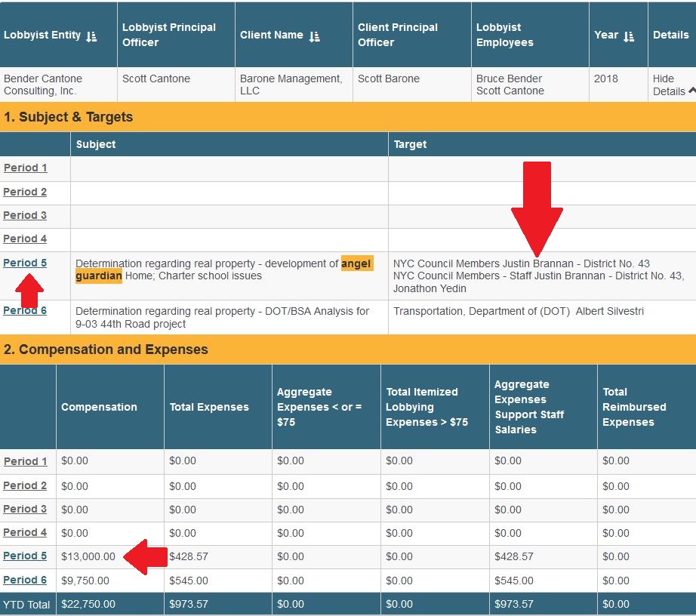Click the $13,000.00 Period 5 compensation value
Screen dimensions: 696x616
pos(88,556)
